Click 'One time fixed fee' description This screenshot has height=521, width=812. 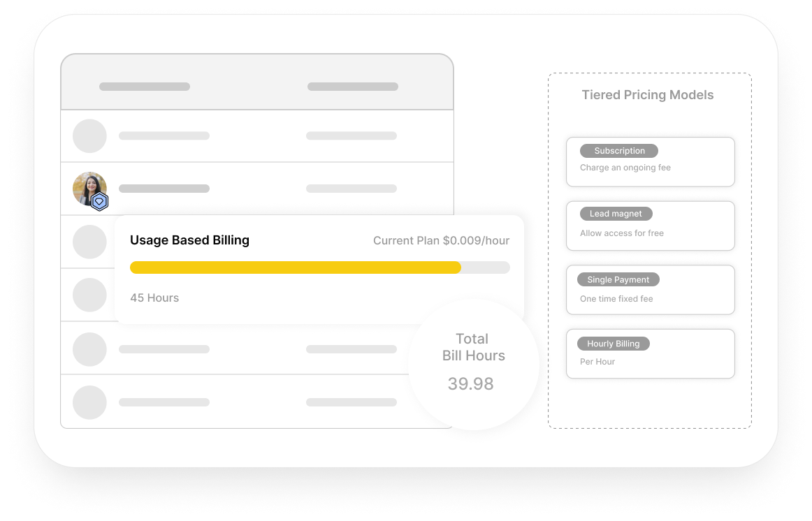pyautogui.click(x=616, y=299)
